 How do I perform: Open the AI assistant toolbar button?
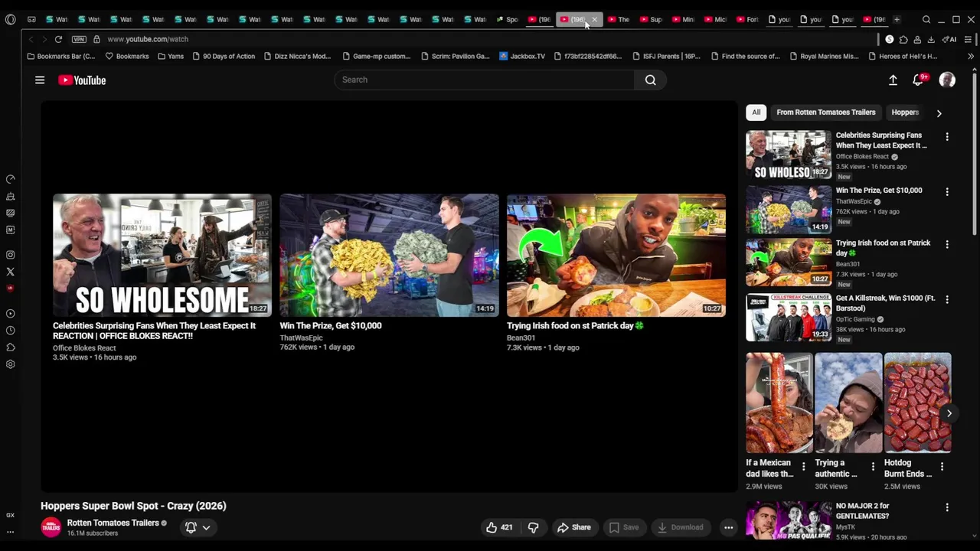949,39
